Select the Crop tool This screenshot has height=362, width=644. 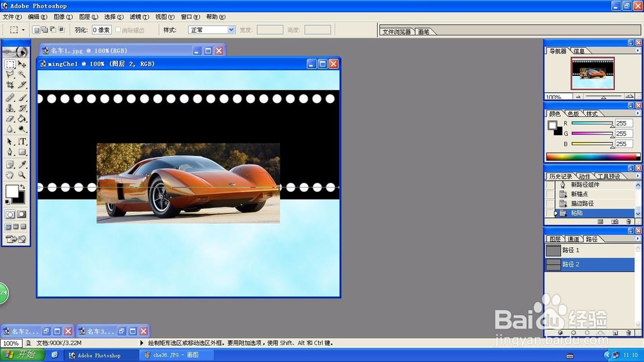click(x=10, y=85)
